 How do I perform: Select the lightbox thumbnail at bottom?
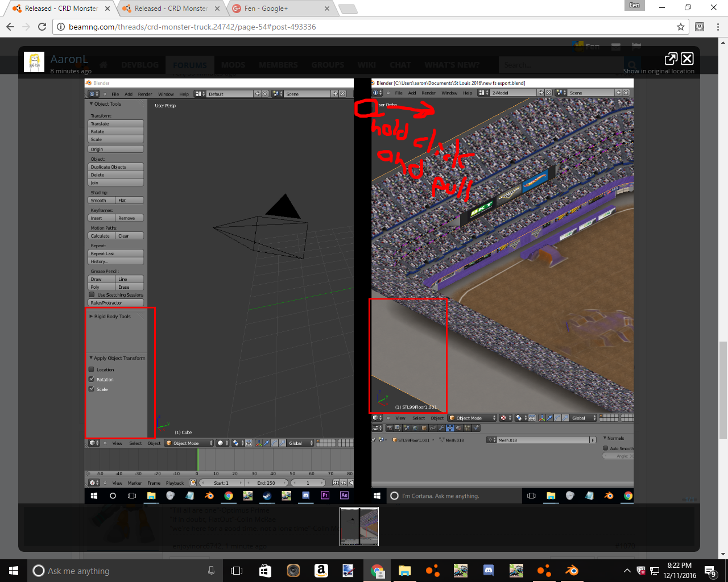point(359,526)
